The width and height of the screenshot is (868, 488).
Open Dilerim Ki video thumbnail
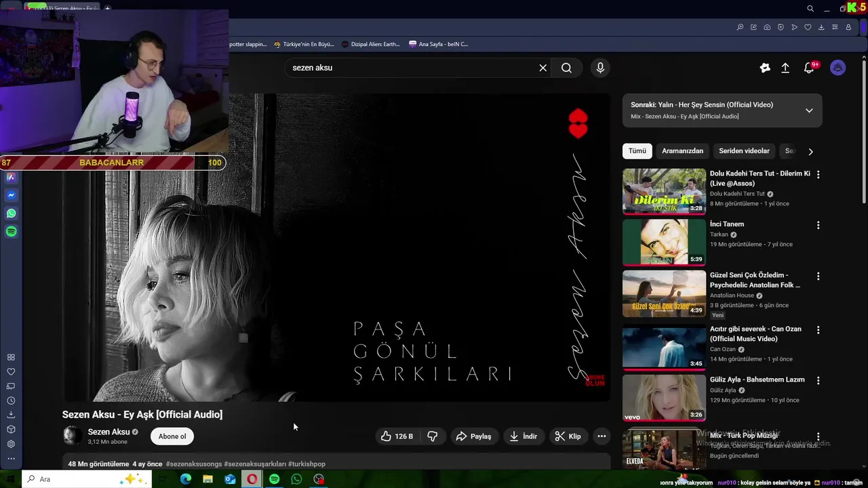(x=664, y=192)
